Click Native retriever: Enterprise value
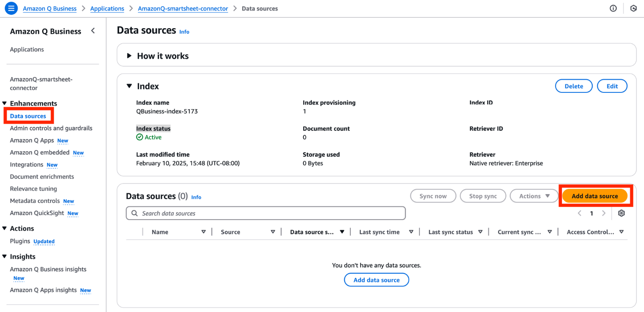Viewport: 644px width, 312px height. 506,163
